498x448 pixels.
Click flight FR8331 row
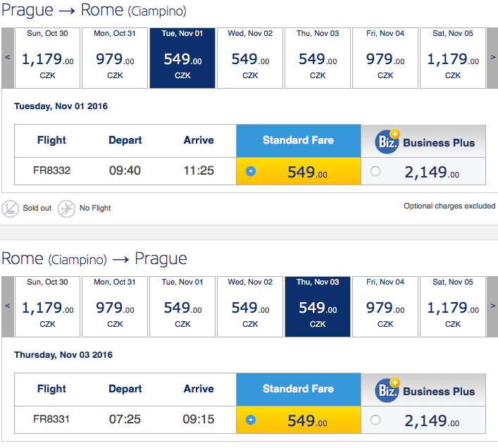pos(250,419)
